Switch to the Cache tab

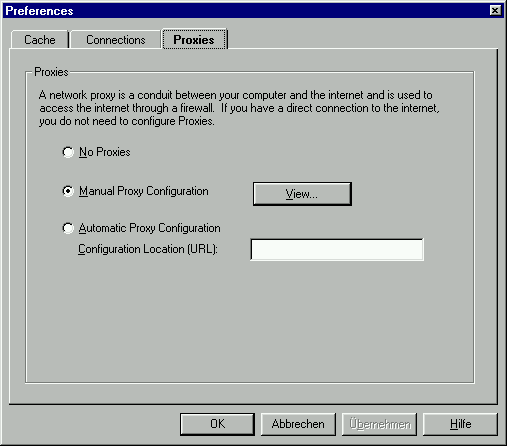pos(40,40)
